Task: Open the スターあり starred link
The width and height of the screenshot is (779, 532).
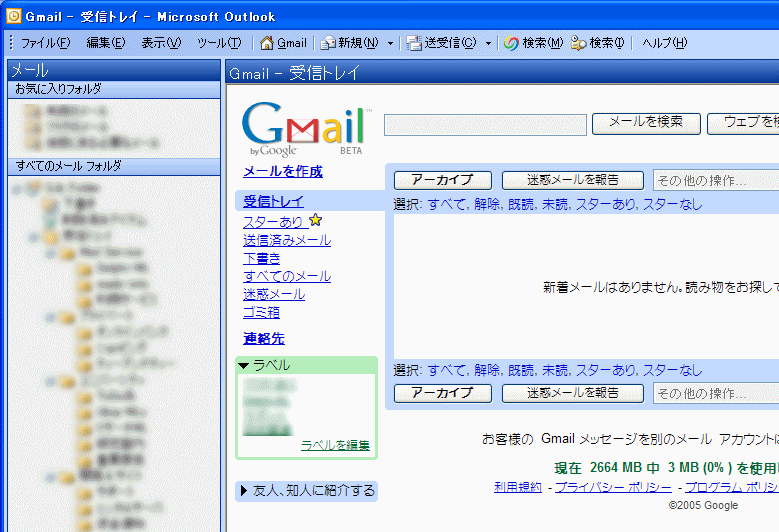Action: pyautogui.click(x=273, y=222)
